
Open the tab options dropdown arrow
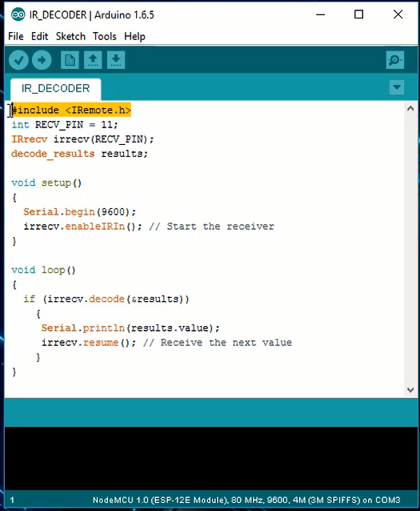pyautogui.click(x=397, y=87)
